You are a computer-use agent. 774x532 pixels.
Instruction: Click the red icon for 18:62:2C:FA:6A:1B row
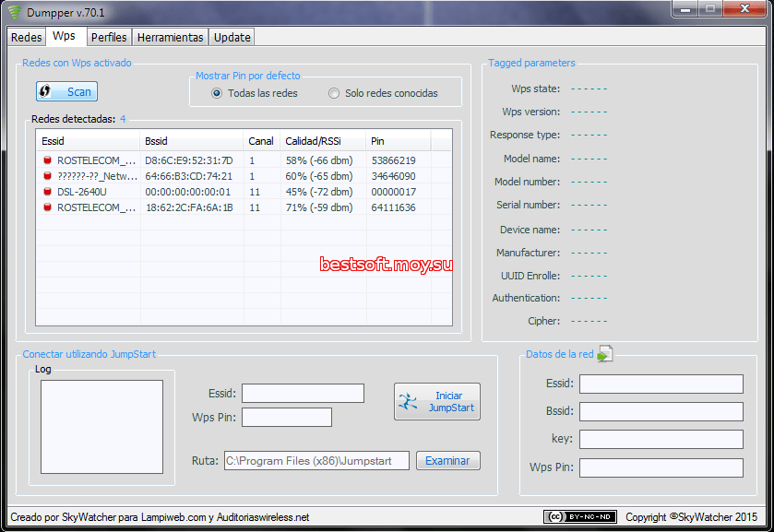coord(47,207)
